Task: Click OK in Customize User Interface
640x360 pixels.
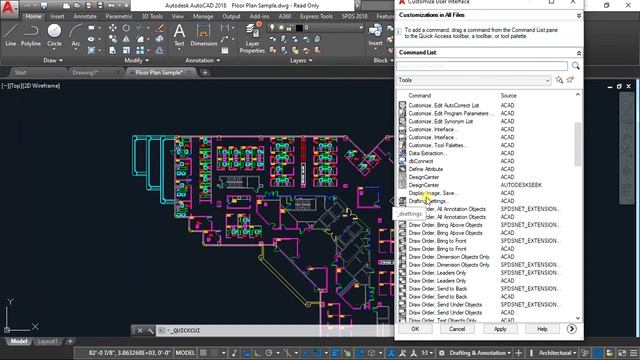Action: click(x=415, y=329)
